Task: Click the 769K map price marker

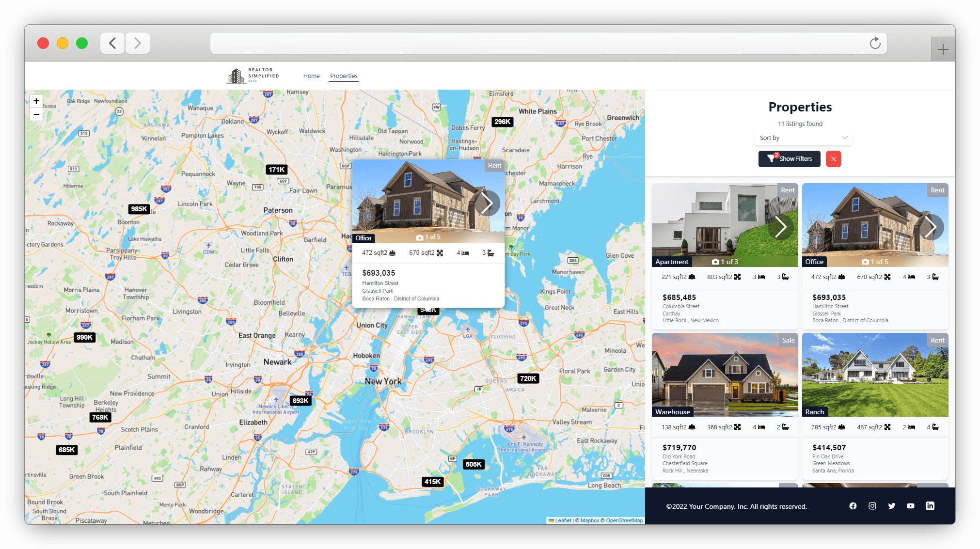Action: pos(100,417)
